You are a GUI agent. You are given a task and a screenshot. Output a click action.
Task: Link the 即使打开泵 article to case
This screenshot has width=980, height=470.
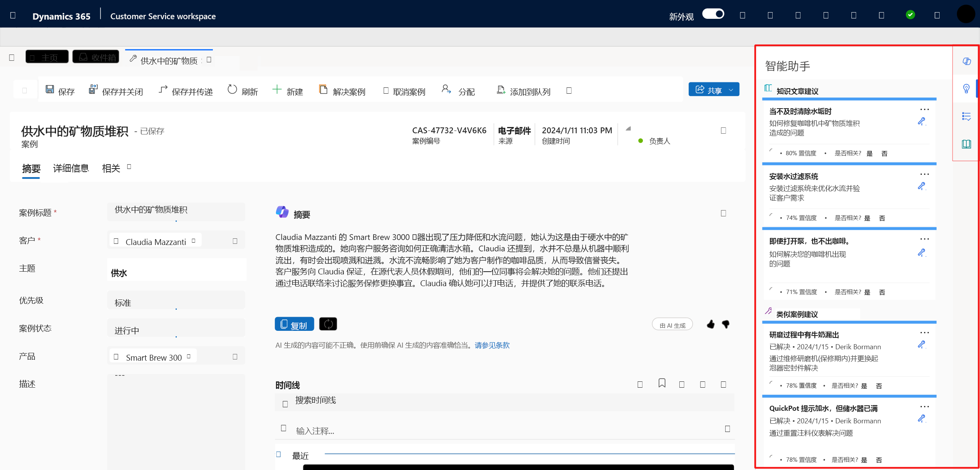pos(922,253)
